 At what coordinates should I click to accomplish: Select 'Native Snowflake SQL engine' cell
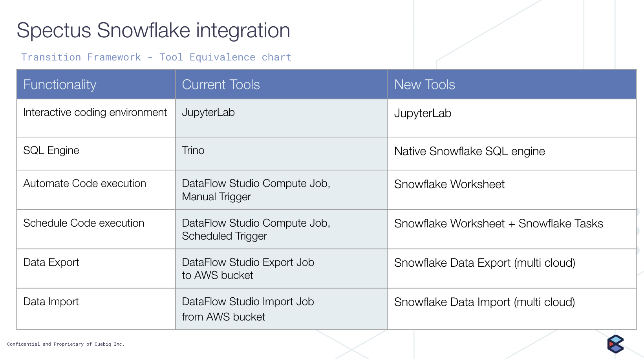pos(469,151)
